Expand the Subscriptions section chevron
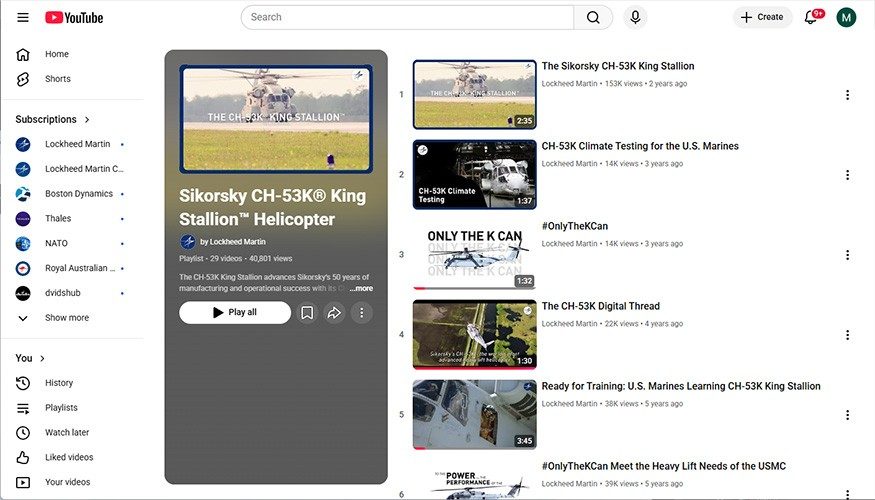The width and height of the screenshot is (875, 500). coord(87,119)
